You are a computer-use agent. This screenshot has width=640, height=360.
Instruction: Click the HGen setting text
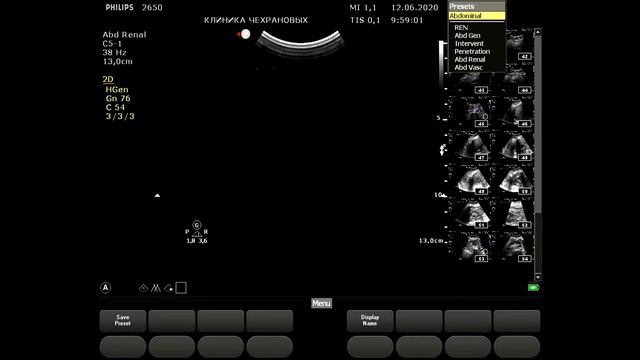[x=117, y=89]
